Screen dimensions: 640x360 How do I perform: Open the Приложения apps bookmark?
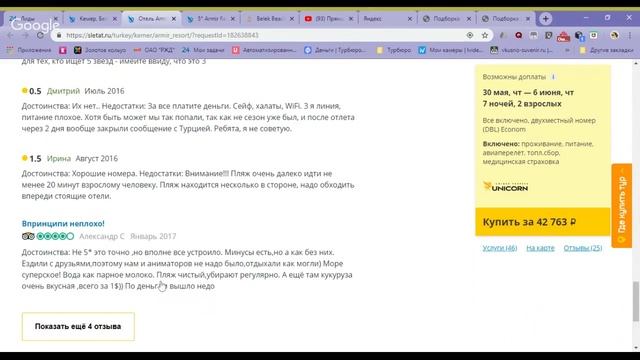tap(29, 50)
